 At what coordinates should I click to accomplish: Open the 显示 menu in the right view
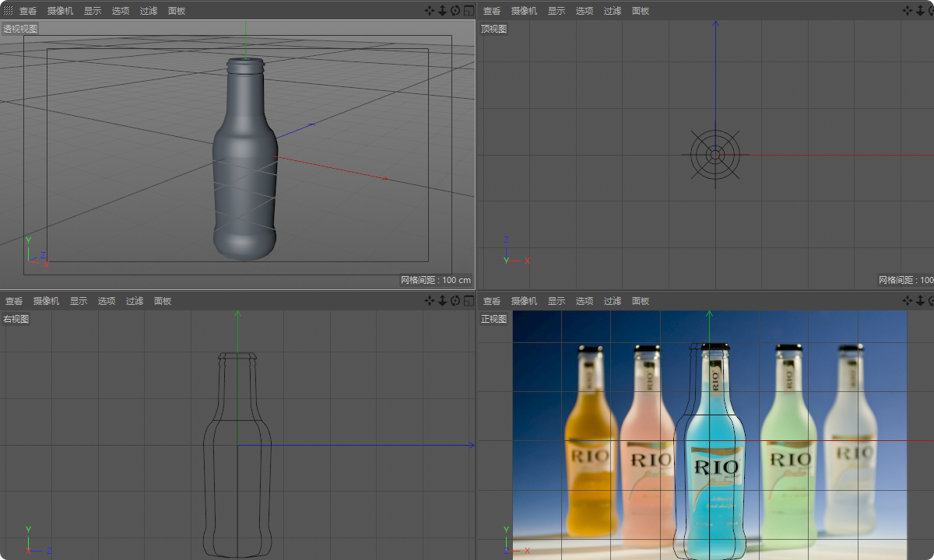click(79, 301)
